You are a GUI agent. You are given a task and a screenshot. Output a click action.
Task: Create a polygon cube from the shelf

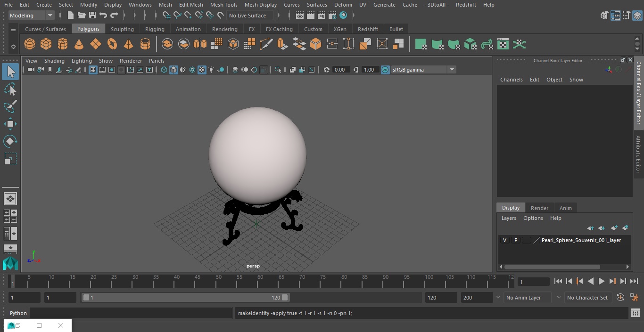pyautogui.click(x=46, y=44)
